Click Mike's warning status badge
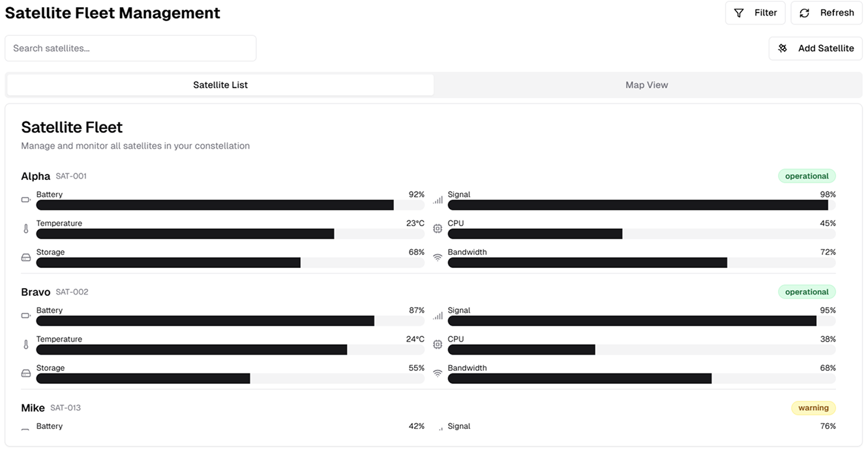The image size is (868, 455). tap(813, 408)
